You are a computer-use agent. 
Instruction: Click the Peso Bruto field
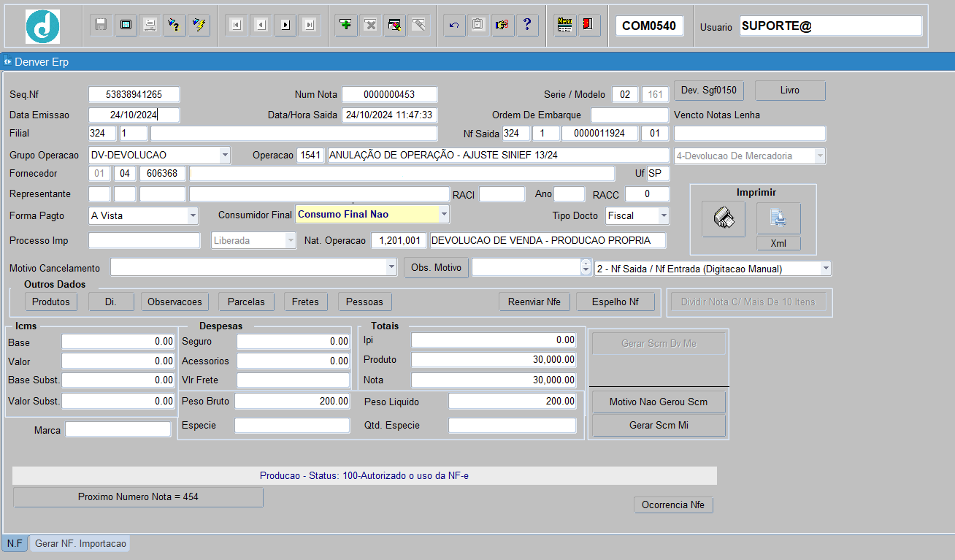click(292, 402)
